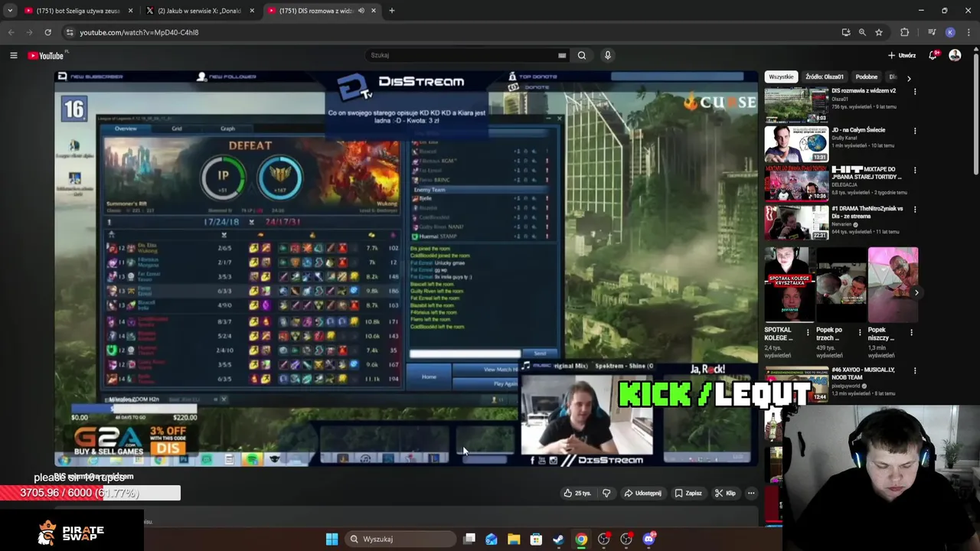Start voice search with the microphone icon
The width and height of the screenshot is (980, 551).
point(607,55)
